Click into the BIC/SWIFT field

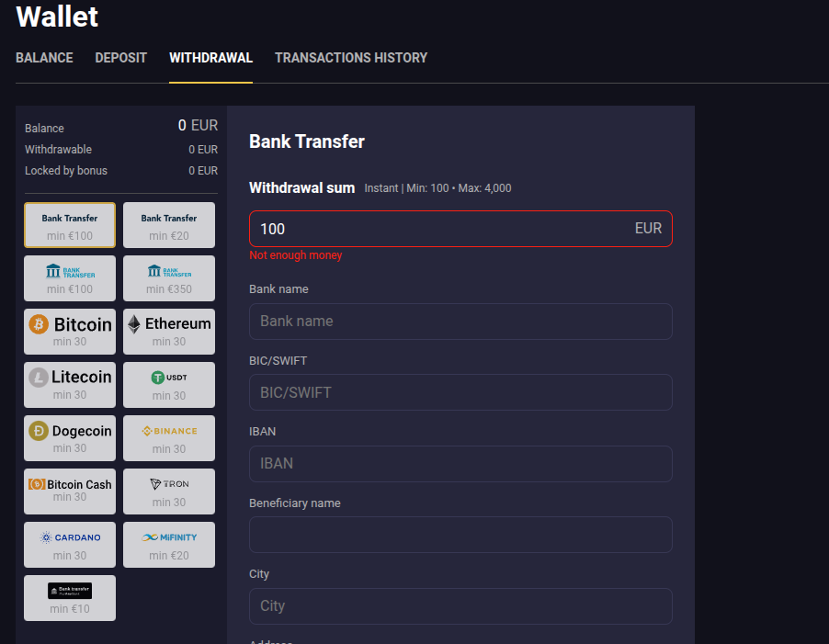pyautogui.click(x=460, y=392)
